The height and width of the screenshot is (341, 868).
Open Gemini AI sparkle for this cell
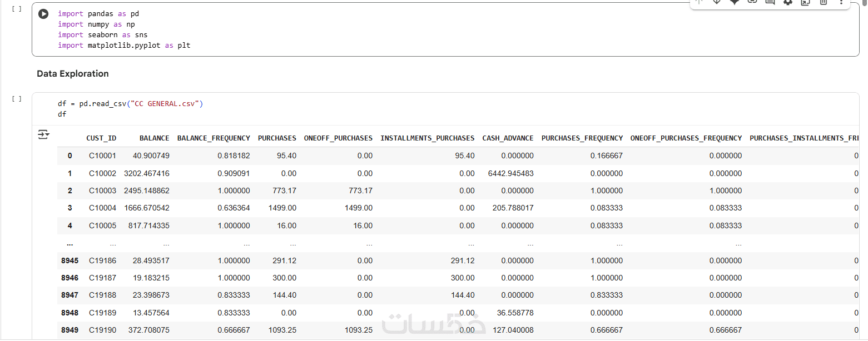click(x=735, y=2)
